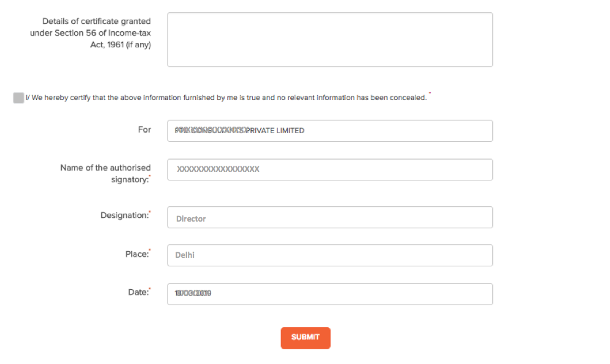This screenshot has width=610, height=364.
Task: Click the 'Place:' label text
Action: coord(137,254)
